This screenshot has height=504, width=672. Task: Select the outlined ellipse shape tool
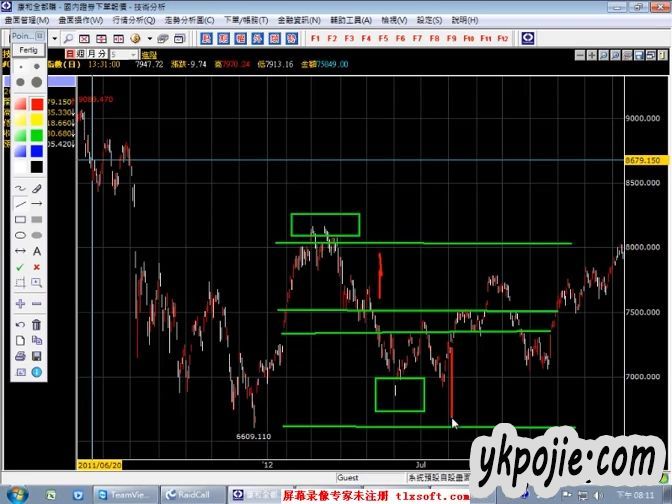pos(20,236)
